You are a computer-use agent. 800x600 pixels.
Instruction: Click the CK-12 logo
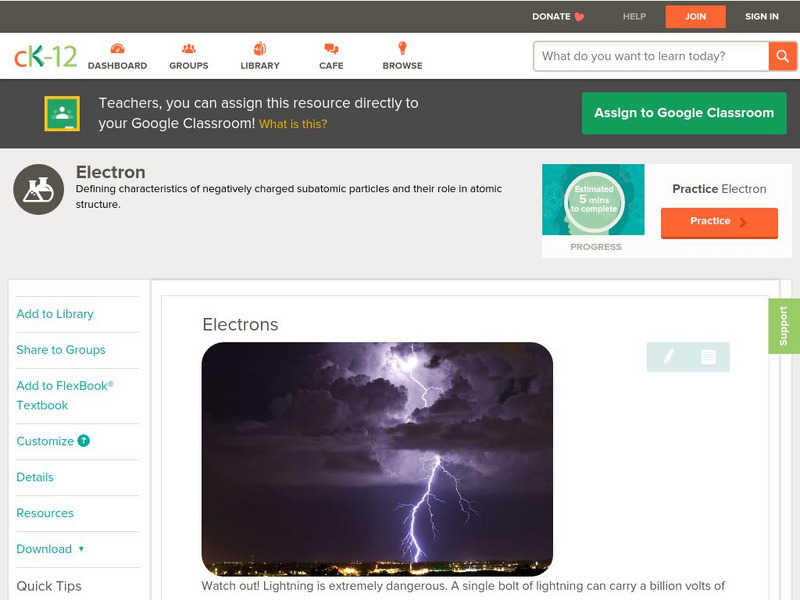[x=45, y=56]
